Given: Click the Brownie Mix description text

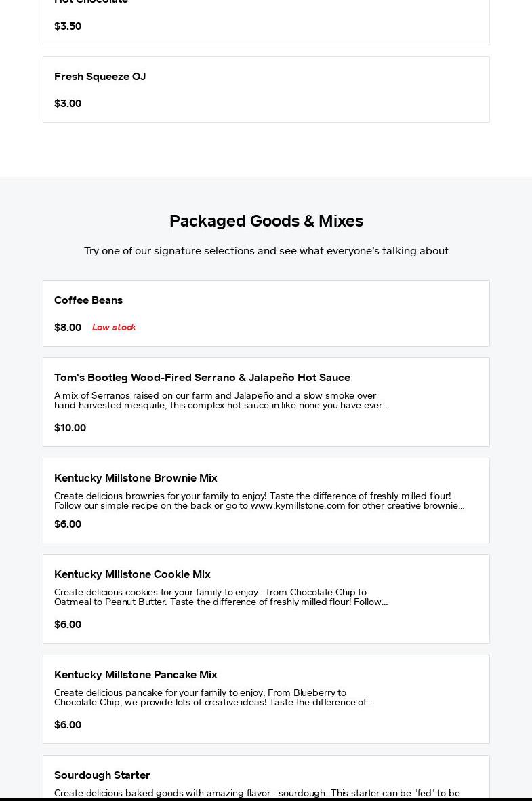Looking at the screenshot, I should pos(259,501).
